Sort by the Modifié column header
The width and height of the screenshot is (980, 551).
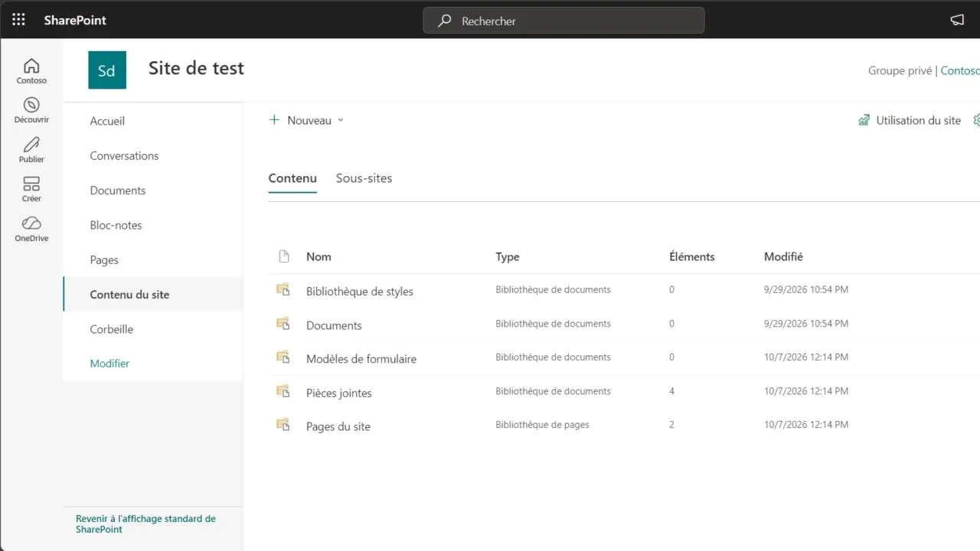pyautogui.click(x=783, y=256)
